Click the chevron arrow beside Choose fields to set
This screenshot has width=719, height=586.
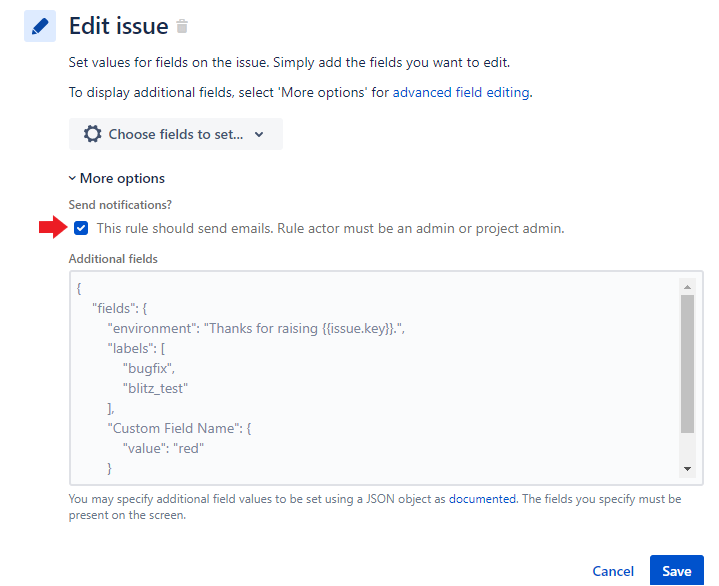click(x=259, y=134)
